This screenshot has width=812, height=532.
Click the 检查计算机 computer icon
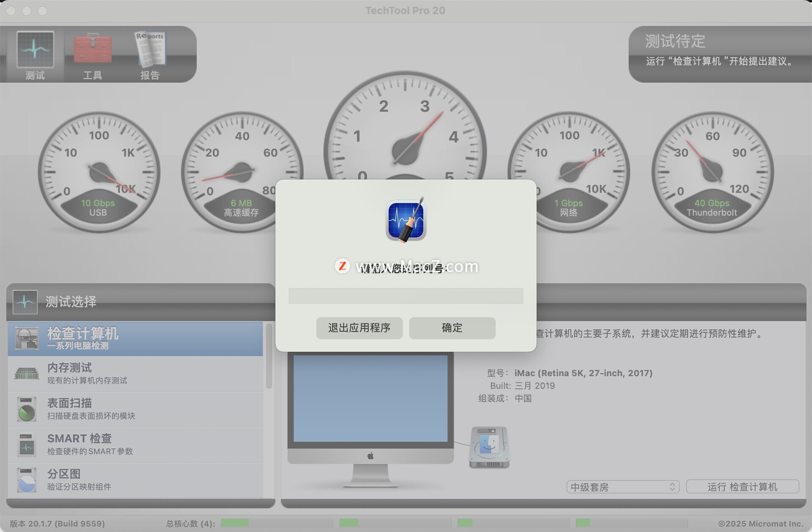click(x=27, y=338)
